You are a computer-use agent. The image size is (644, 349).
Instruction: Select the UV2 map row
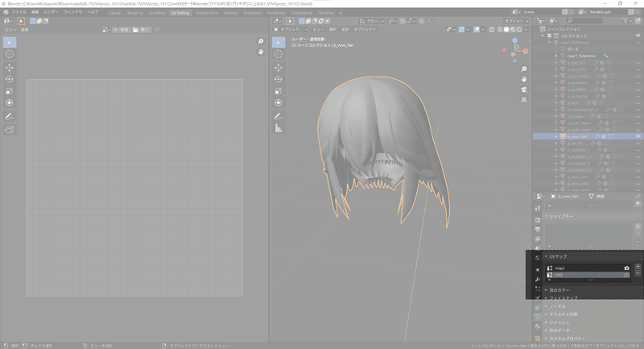click(x=588, y=275)
